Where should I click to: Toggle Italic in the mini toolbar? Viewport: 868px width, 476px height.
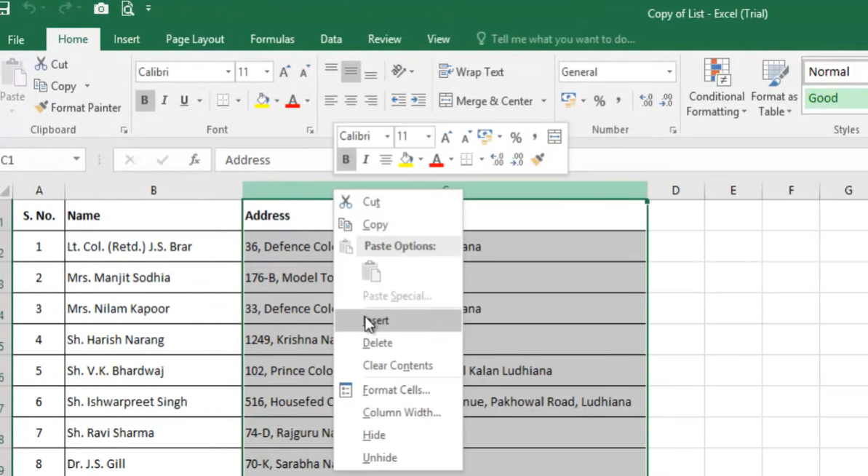pos(365,159)
